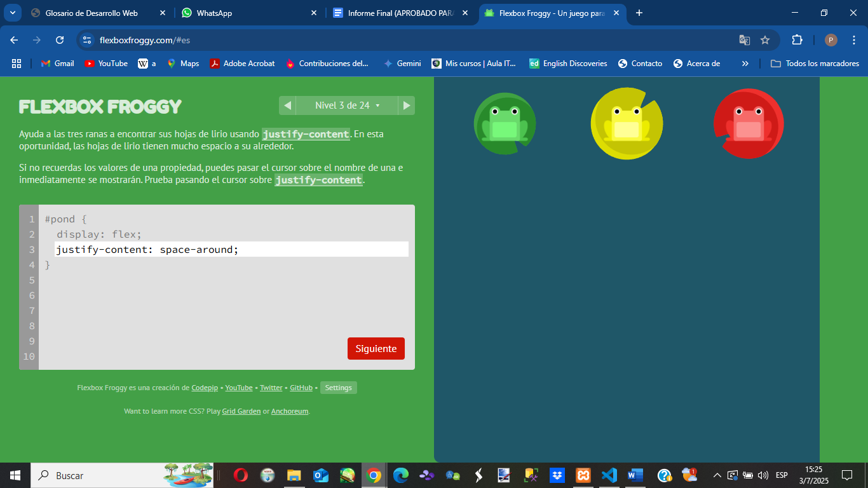Open the English Discoveries bookmark
The width and height of the screenshot is (868, 488).
click(568, 64)
